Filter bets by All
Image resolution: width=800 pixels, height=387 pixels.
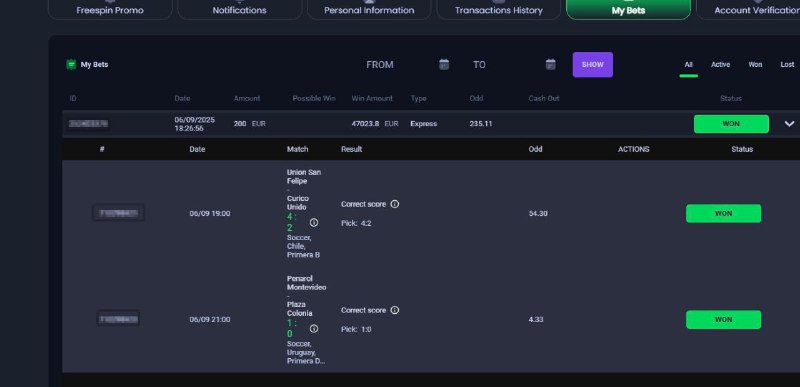[688, 65]
